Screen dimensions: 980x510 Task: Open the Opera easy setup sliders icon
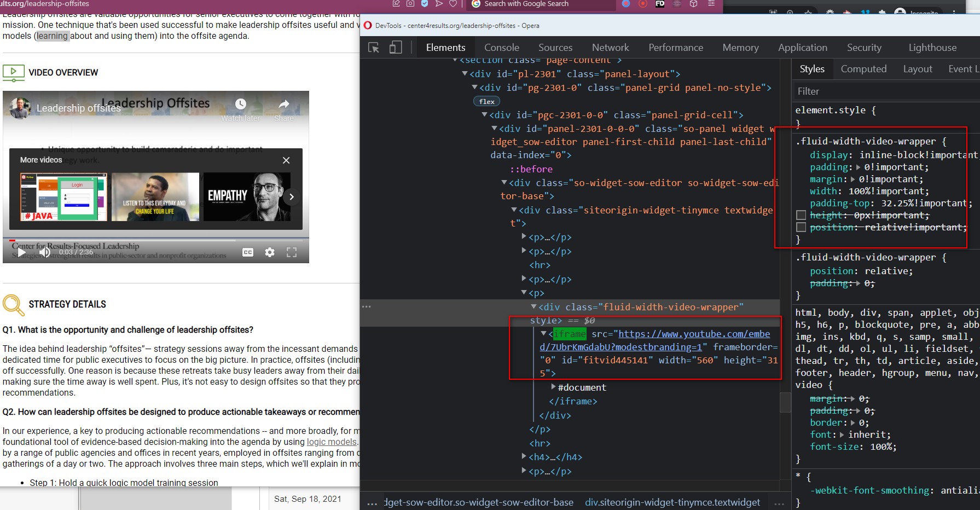click(711, 4)
